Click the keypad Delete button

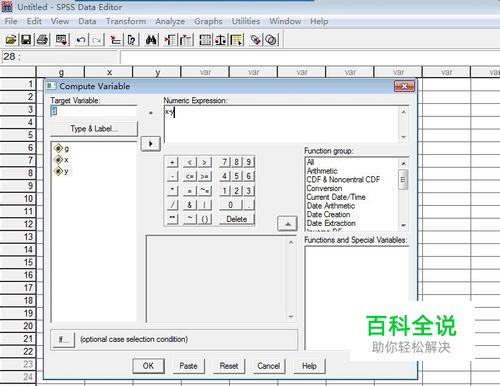click(x=237, y=219)
